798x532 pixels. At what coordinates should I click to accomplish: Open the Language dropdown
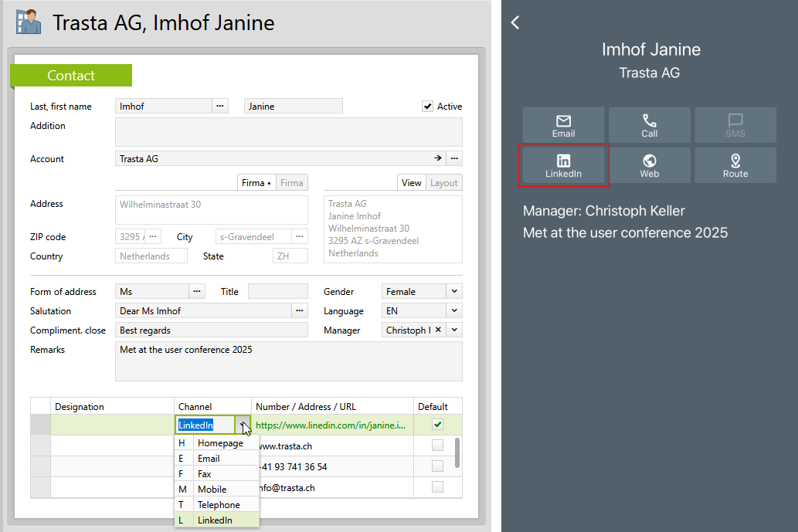[x=454, y=311]
